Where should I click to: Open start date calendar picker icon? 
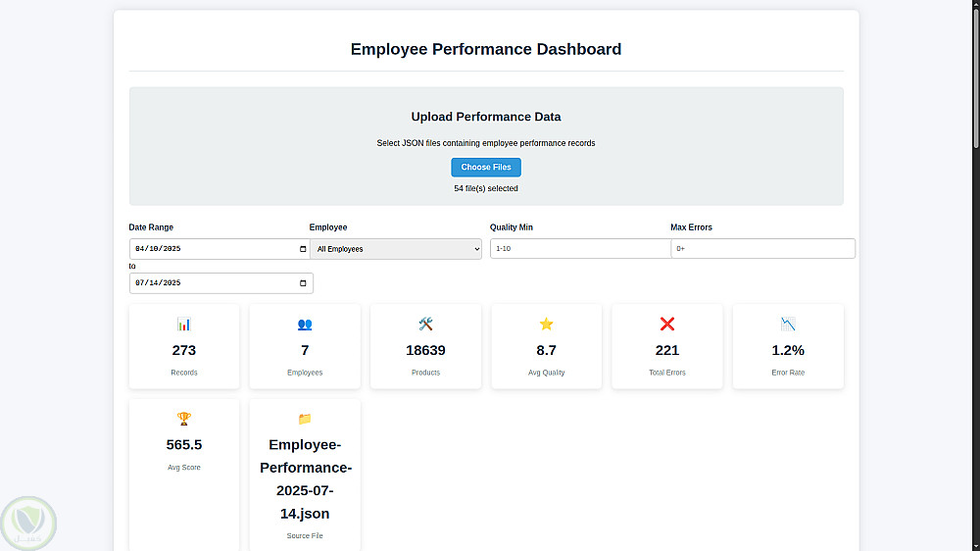point(303,249)
